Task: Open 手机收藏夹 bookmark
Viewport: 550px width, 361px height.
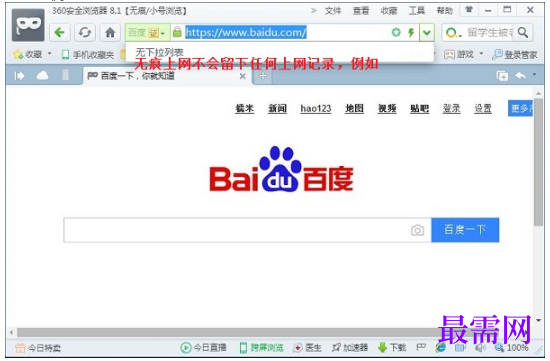Action: 88,55
